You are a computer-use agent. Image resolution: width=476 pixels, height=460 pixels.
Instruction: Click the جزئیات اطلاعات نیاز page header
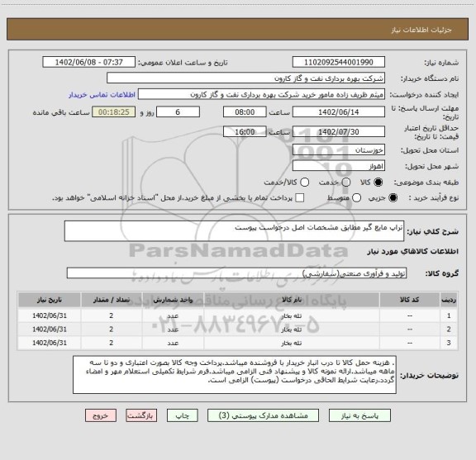click(421, 30)
